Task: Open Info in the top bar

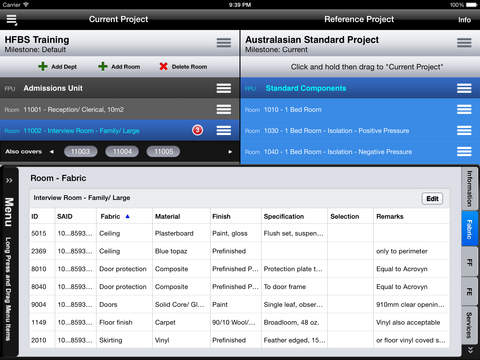Action: click(x=464, y=20)
